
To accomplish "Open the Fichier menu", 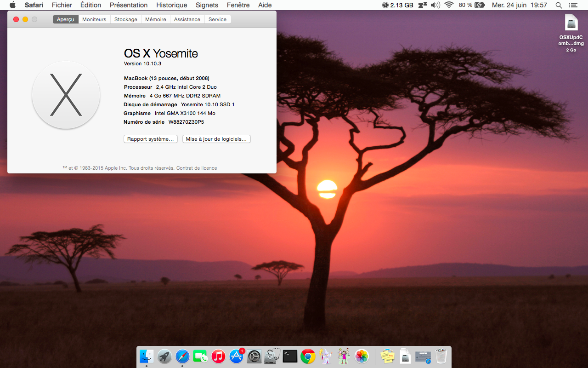I will (x=62, y=5).
